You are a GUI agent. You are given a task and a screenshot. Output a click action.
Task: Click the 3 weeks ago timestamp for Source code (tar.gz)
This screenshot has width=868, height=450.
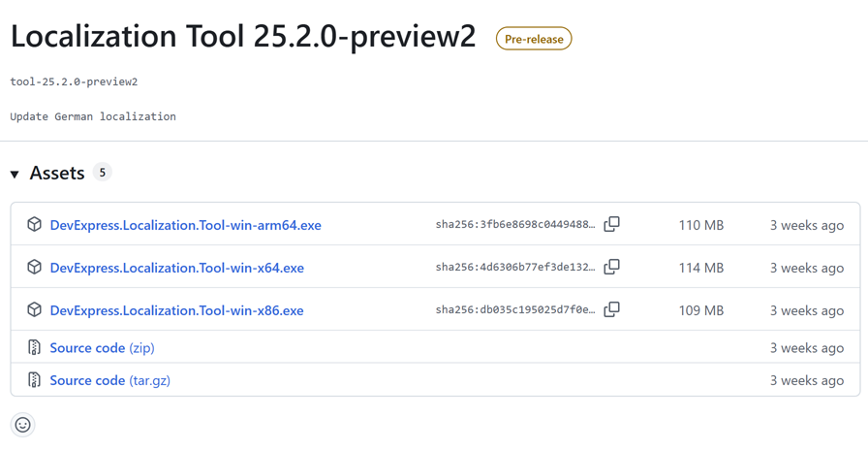807,381
